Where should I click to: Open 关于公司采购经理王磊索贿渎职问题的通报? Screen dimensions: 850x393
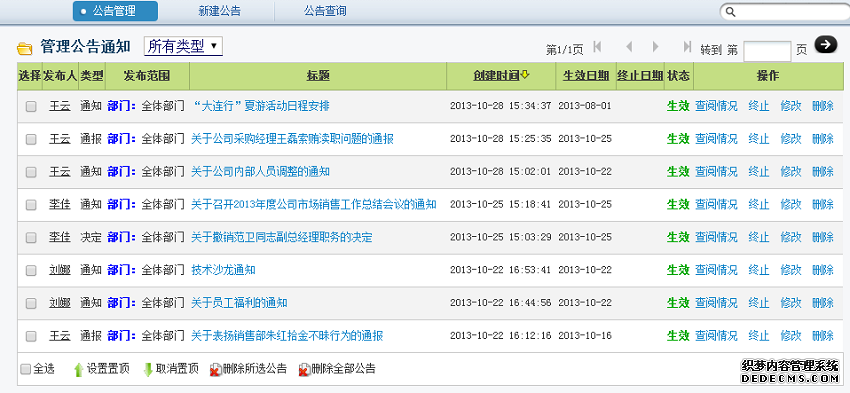tap(293, 139)
